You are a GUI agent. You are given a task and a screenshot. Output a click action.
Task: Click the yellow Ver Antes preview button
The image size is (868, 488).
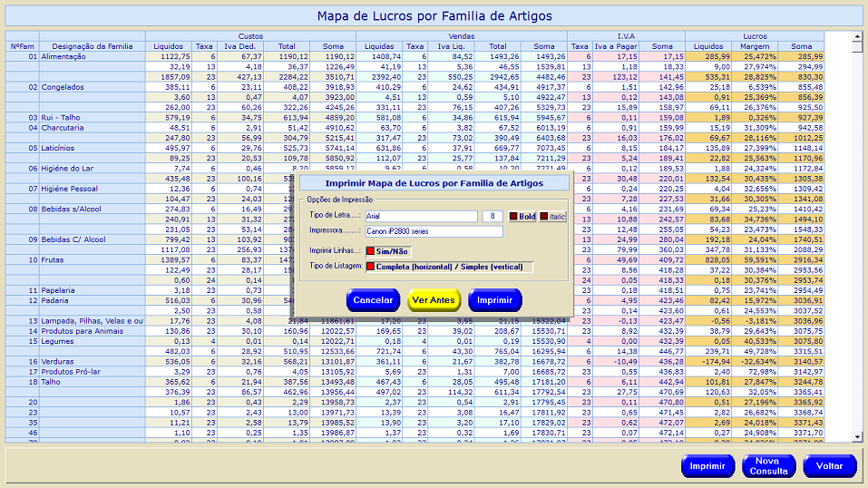click(434, 300)
